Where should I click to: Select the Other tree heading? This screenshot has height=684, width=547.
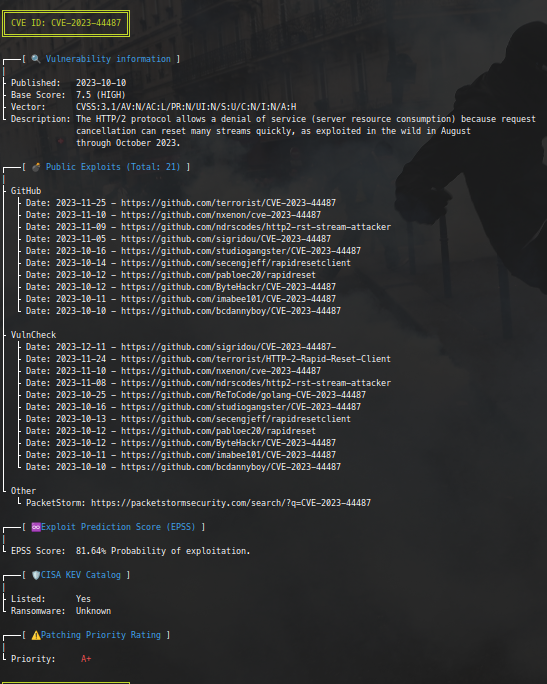click(24, 491)
